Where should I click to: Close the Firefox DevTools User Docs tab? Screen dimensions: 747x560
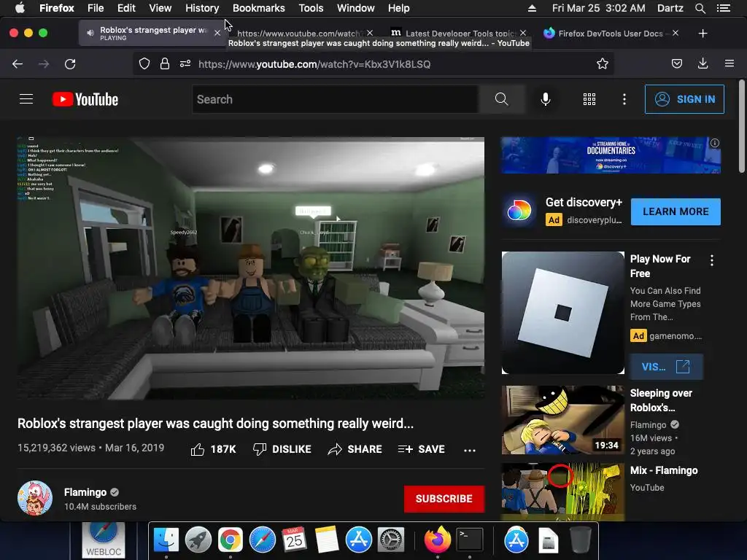[x=675, y=33]
